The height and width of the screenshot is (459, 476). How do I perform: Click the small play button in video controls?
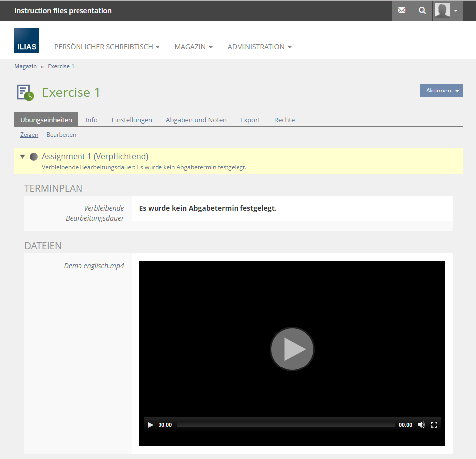[151, 425]
